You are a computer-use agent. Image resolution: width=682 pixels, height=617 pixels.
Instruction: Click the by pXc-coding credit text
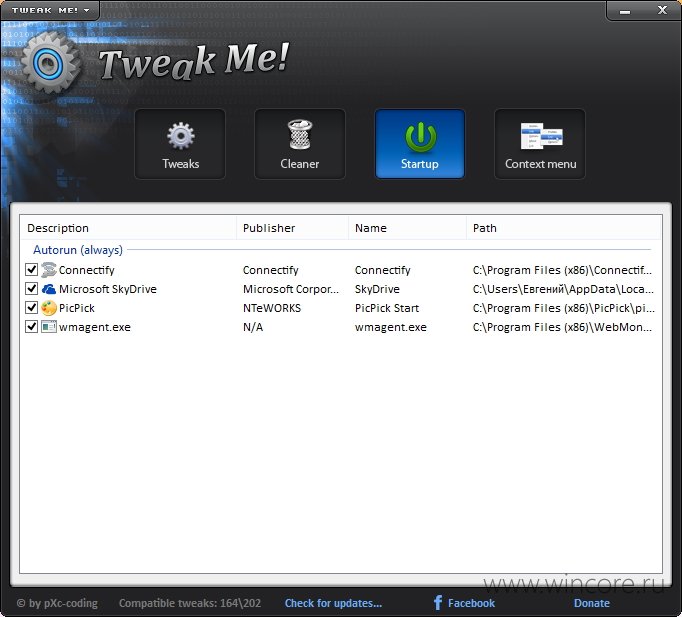pos(57,603)
